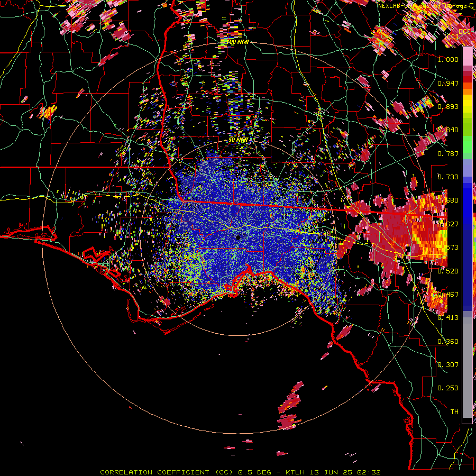Select the light pink top color bar segment
Image resolution: width=476 pixels, height=476 pixels.
tap(467, 56)
